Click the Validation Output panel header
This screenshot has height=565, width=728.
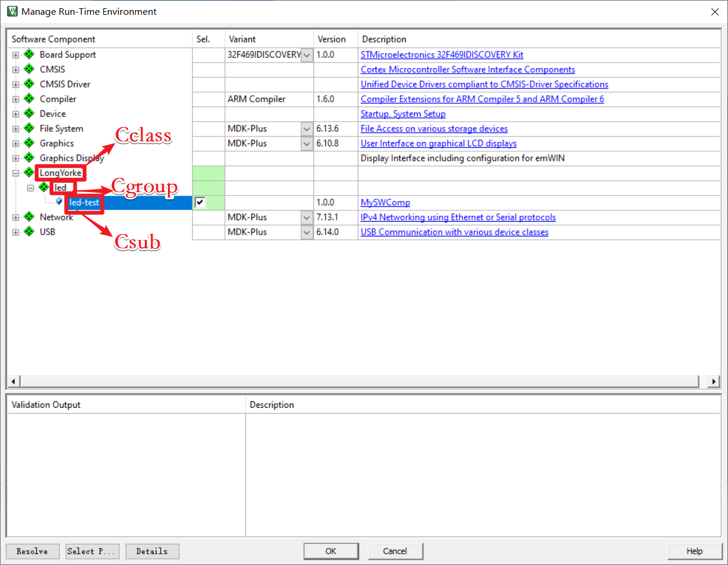pyautogui.click(x=126, y=405)
